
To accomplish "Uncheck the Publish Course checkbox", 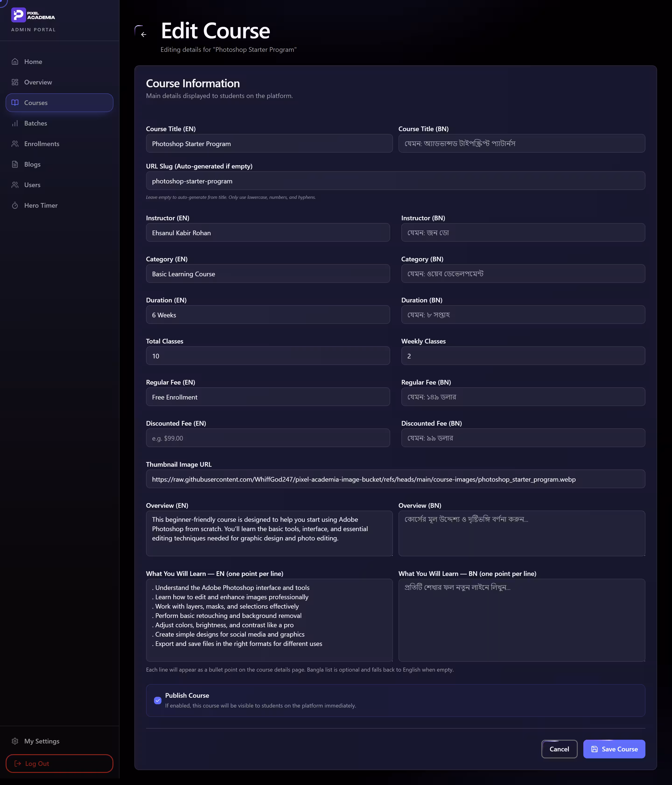I will pyautogui.click(x=157, y=701).
